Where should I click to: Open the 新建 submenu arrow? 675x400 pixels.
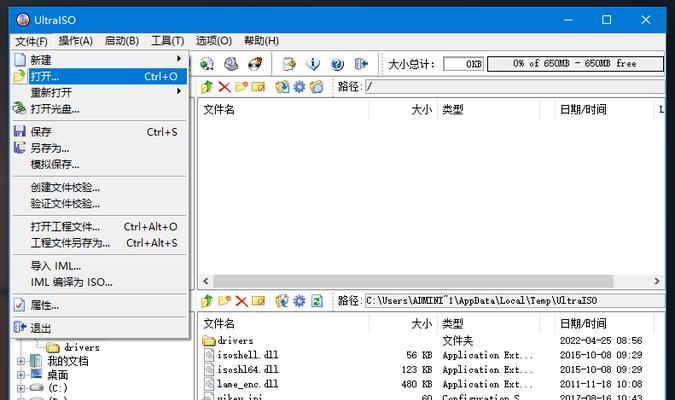click(178, 59)
